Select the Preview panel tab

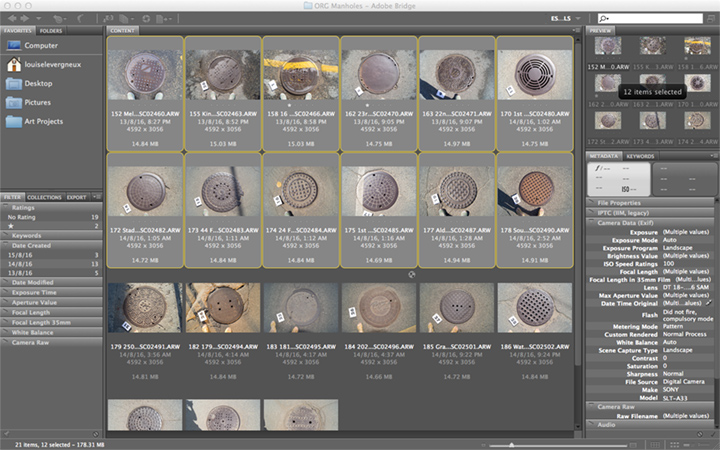pos(601,31)
